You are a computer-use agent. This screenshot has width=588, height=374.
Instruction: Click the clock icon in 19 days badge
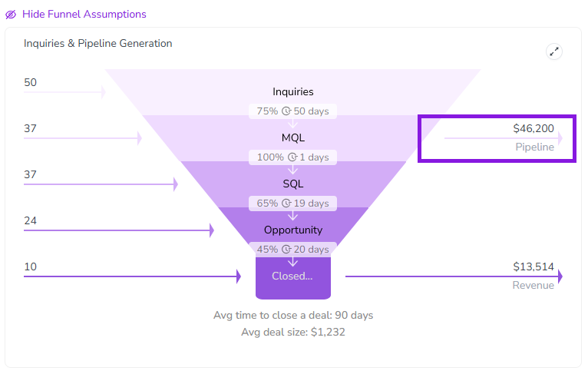point(286,204)
